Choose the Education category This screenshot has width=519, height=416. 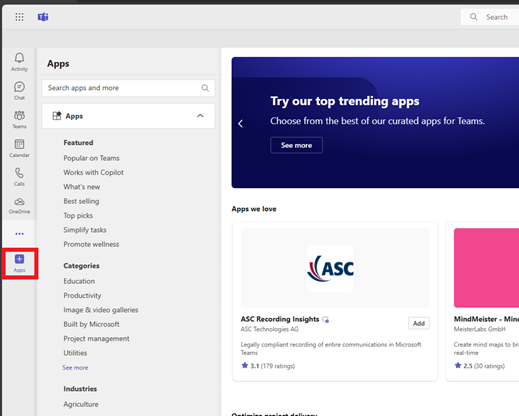click(x=79, y=281)
